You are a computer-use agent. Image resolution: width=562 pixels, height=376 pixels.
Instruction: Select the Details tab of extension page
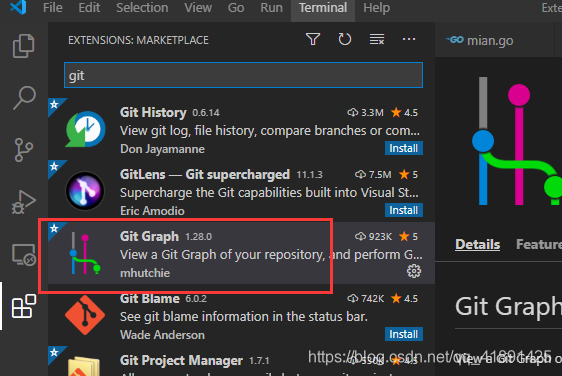click(477, 244)
